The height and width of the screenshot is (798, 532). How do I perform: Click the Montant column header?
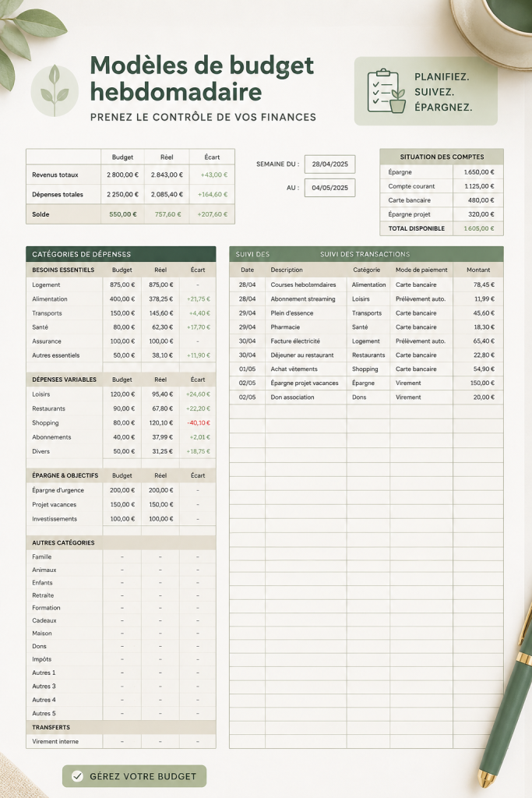478,270
